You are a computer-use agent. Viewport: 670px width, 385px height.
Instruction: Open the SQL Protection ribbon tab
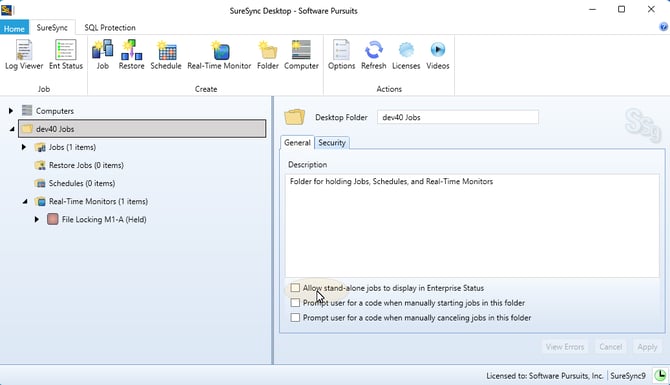coord(110,27)
